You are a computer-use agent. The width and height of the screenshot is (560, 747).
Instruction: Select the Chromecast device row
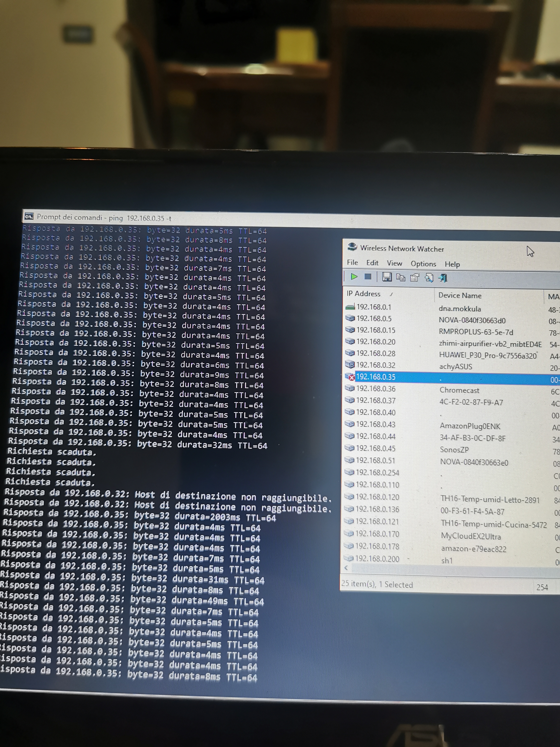coord(459,390)
